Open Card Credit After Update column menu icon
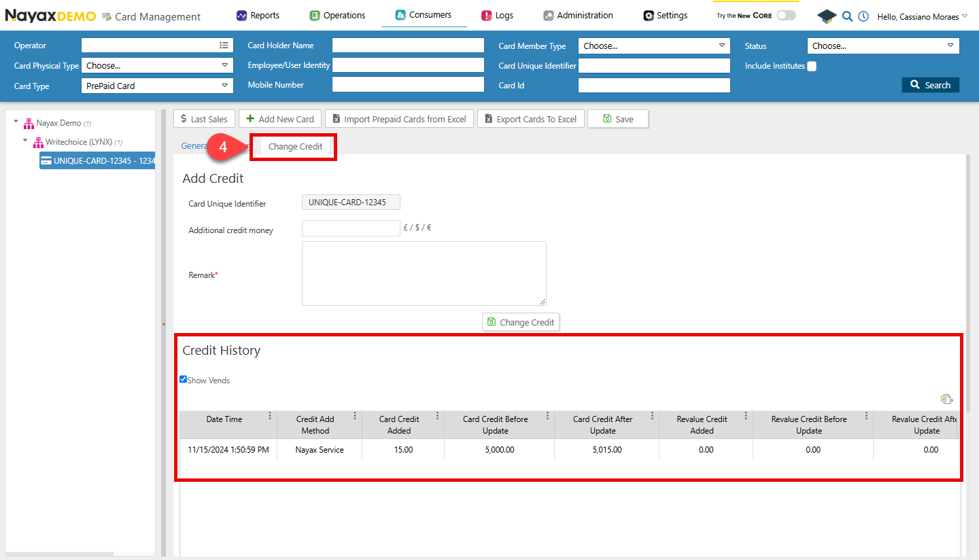The image size is (979, 560). 652,416
